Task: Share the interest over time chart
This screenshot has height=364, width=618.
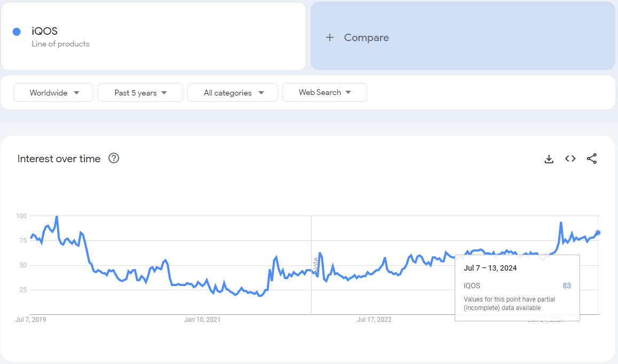Action: 592,159
